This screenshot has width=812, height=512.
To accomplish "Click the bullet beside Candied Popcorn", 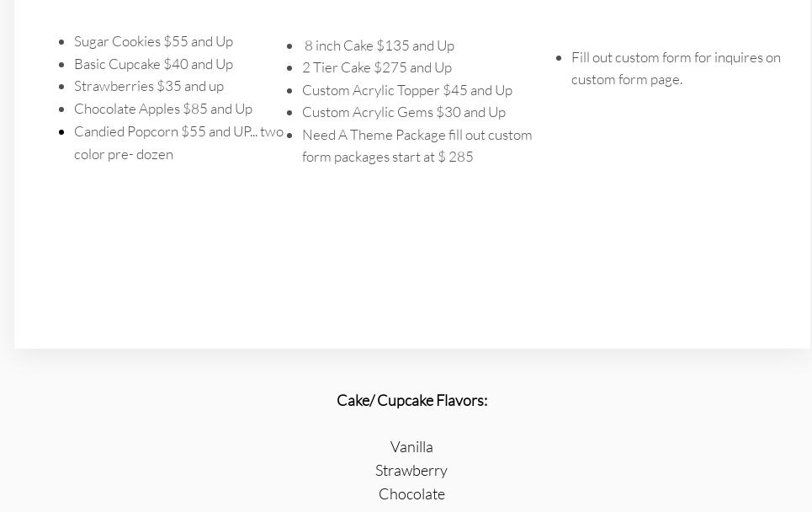I will coord(62,132).
